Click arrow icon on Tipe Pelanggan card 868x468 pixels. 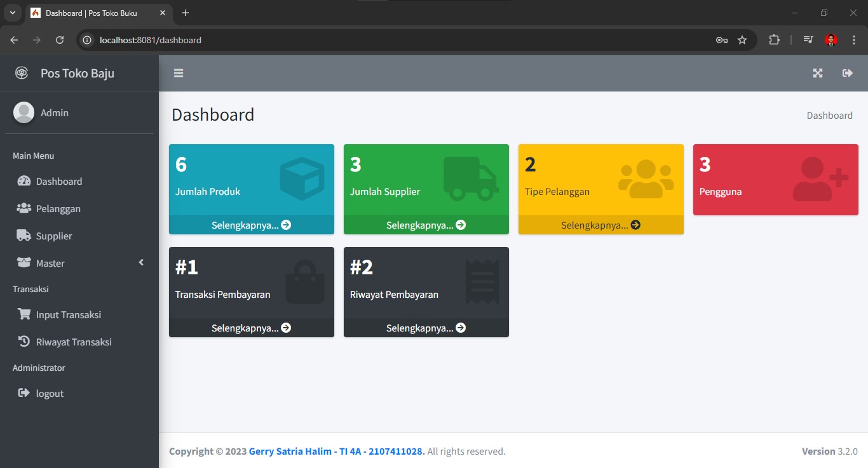coord(635,225)
